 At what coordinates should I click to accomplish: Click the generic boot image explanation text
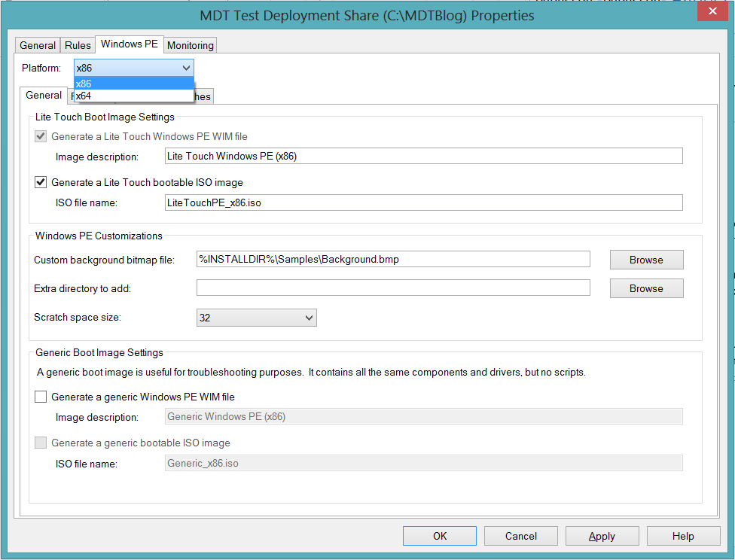tap(311, 372)
